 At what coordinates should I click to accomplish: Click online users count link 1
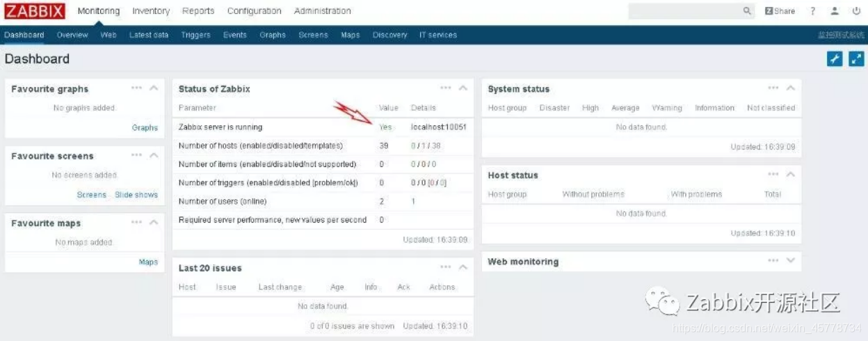point(413,201)
